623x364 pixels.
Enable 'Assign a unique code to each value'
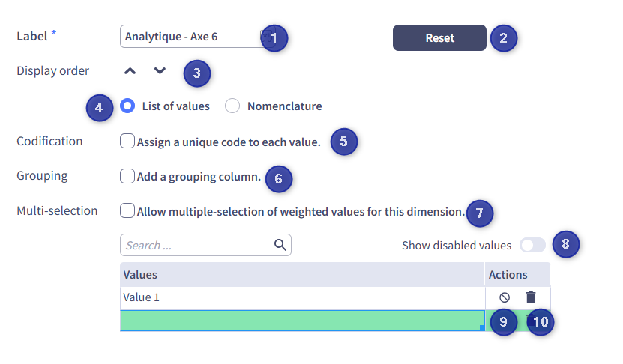click(x=127, y=141)
